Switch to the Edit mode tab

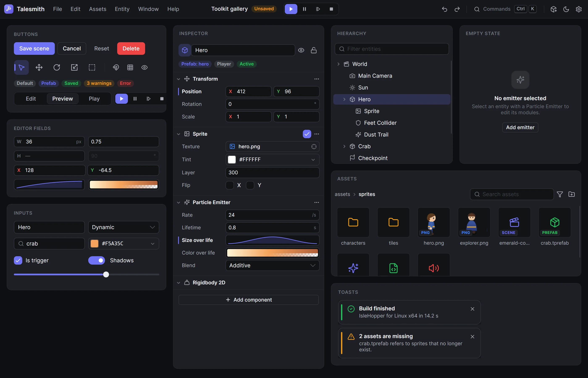tap(31, 99)
